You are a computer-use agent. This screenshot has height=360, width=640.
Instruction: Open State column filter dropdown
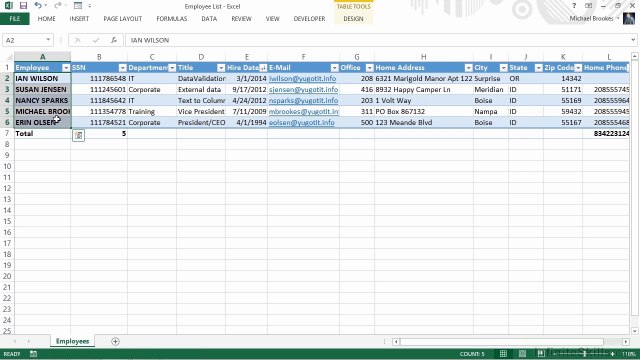pos(538,68)
